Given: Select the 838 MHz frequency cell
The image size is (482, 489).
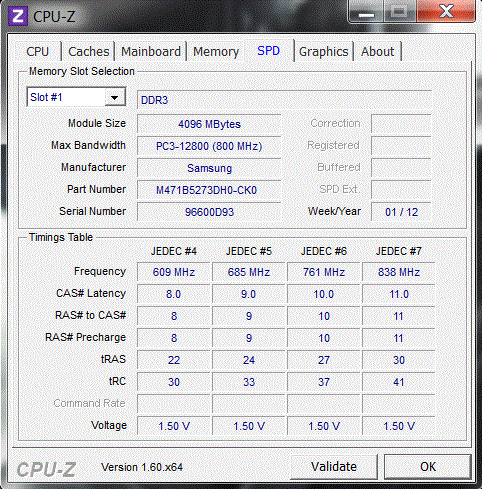Looking at the screenshot, I should click(x=399, y=272).
